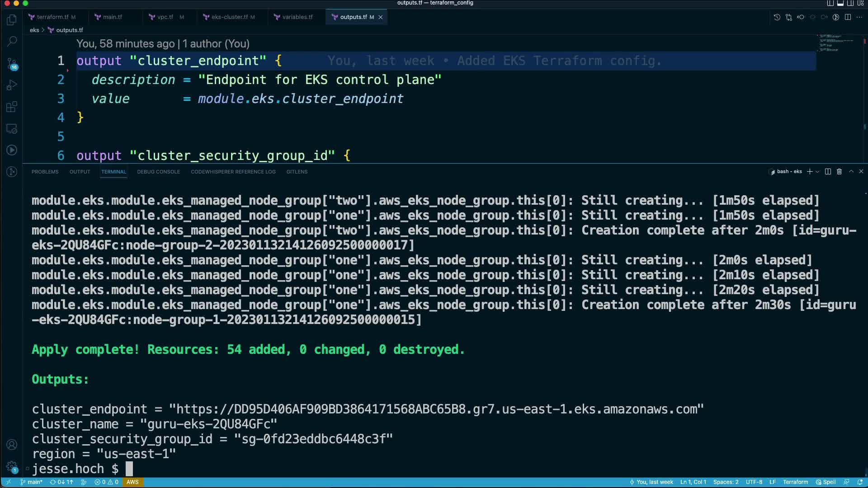The height and width of the screenshot is (488, 868).
Task: Click the AWS status bar button
Action: point(132,482)
